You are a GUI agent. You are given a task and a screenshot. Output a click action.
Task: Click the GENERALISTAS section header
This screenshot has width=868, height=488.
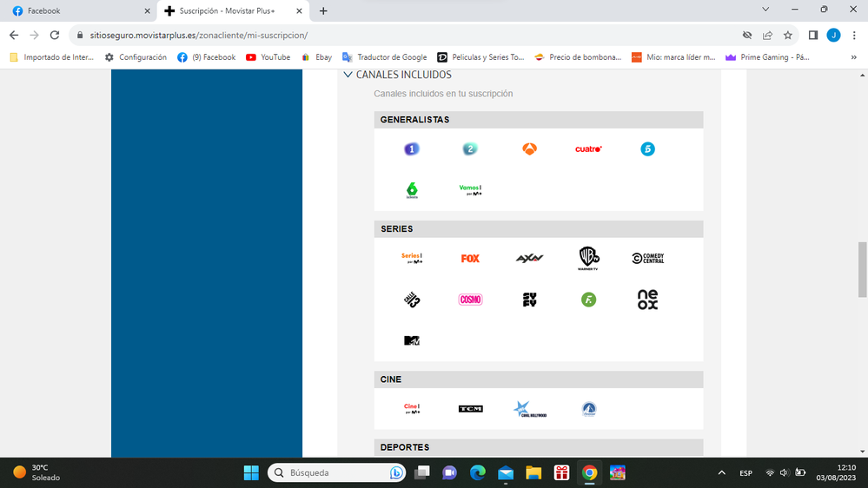coord(539,120)
